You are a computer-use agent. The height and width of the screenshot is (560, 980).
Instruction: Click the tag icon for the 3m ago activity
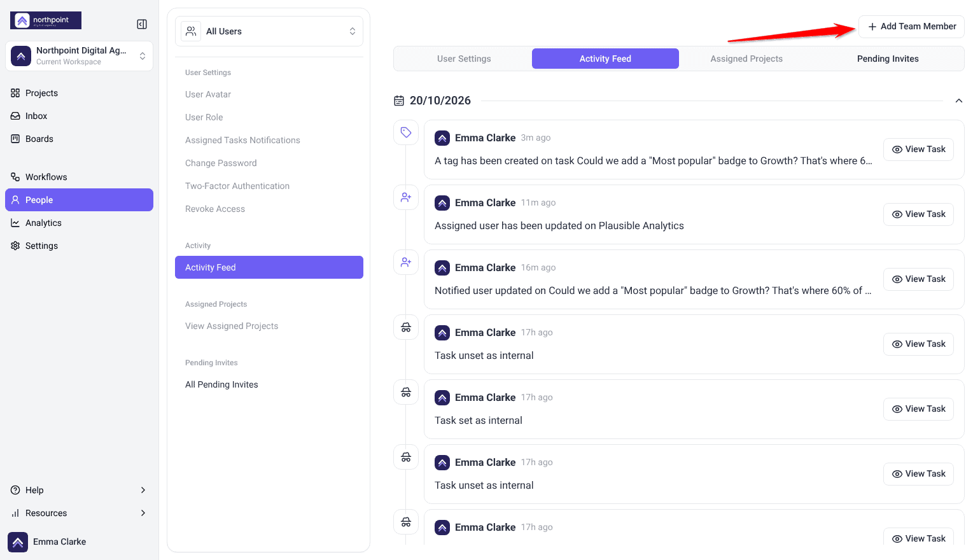pos(406,132)
